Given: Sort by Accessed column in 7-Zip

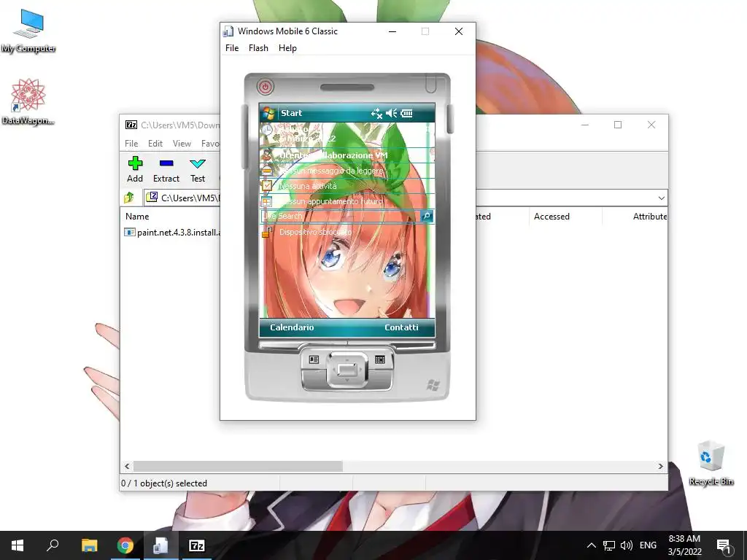Looking at the screenshot, I should (551, 216).
